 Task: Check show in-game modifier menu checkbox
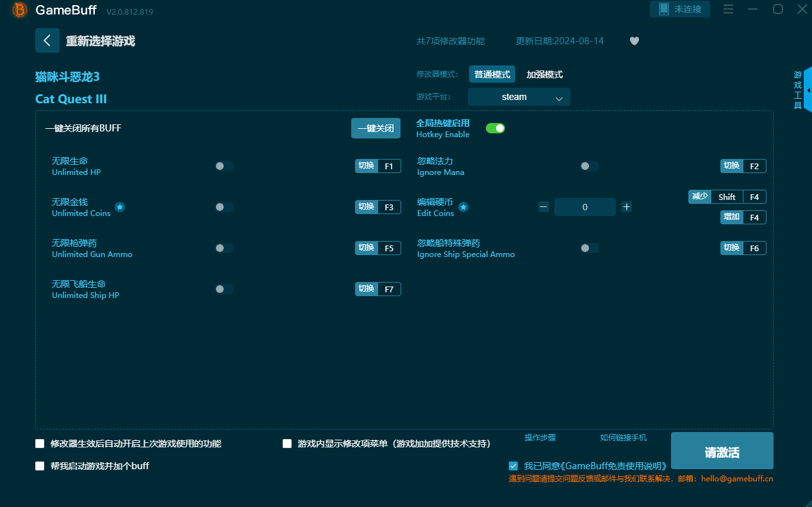[287, 444]
